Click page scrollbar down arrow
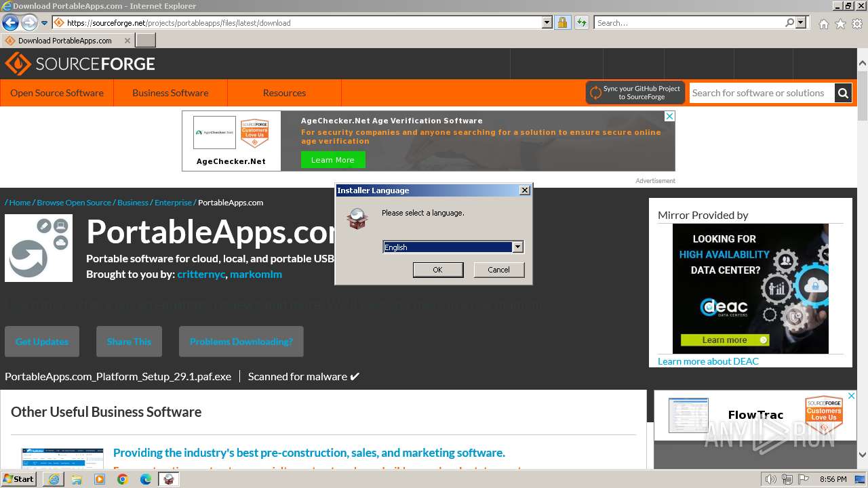This screenshot has height=488, width=868. coord(863,455)
